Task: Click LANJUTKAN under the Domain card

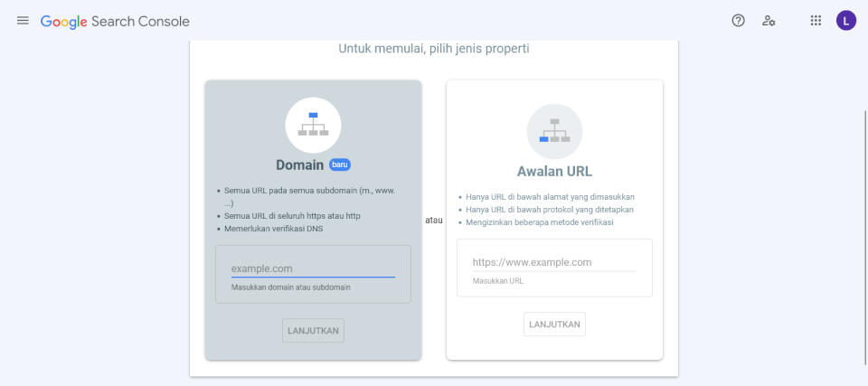Action: click(314, 331)
